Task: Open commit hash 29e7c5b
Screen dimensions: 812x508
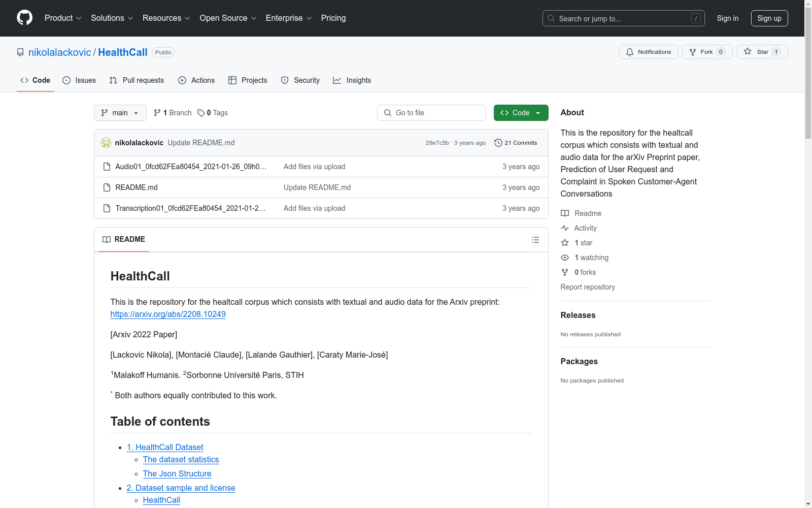Action: (437, 143)
